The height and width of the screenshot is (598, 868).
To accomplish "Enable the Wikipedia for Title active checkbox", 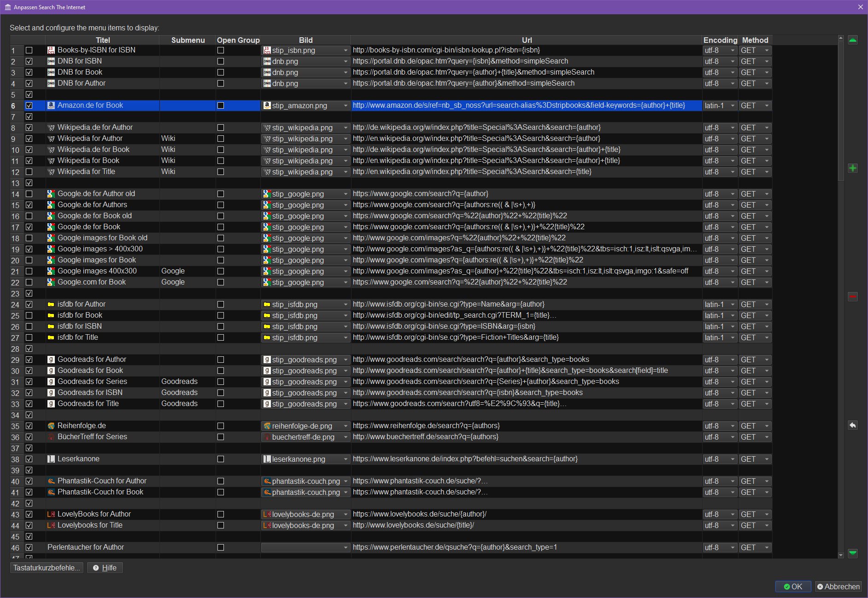I will pos(29,172).
